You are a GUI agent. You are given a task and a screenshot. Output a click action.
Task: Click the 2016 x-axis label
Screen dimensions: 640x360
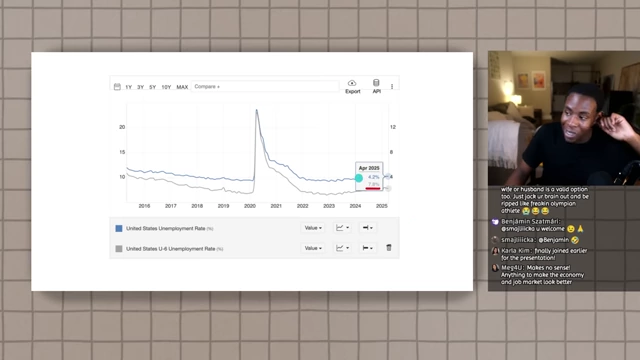tap(144, 206)
